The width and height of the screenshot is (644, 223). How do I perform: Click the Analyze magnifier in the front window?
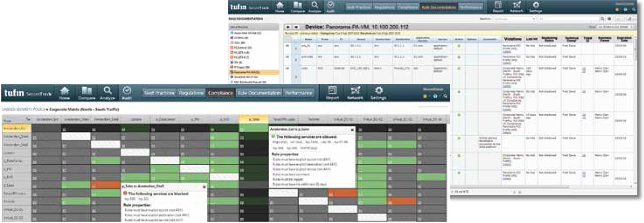(x=107, y=92)
